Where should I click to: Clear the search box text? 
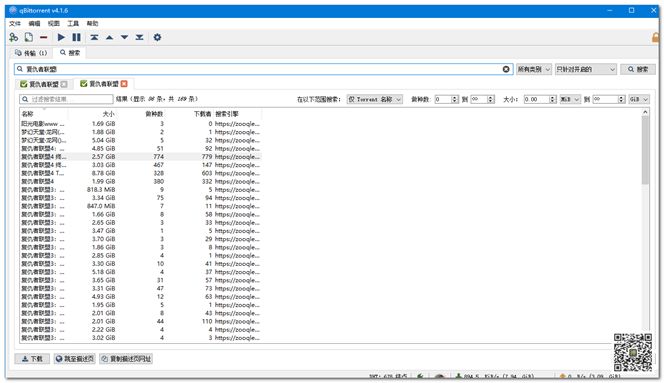click(x=506, y=69)
